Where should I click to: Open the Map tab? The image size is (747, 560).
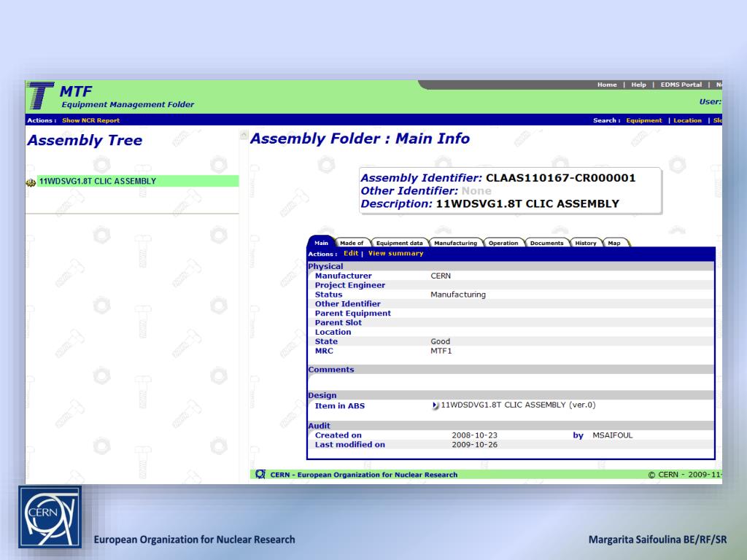(614, 243)
